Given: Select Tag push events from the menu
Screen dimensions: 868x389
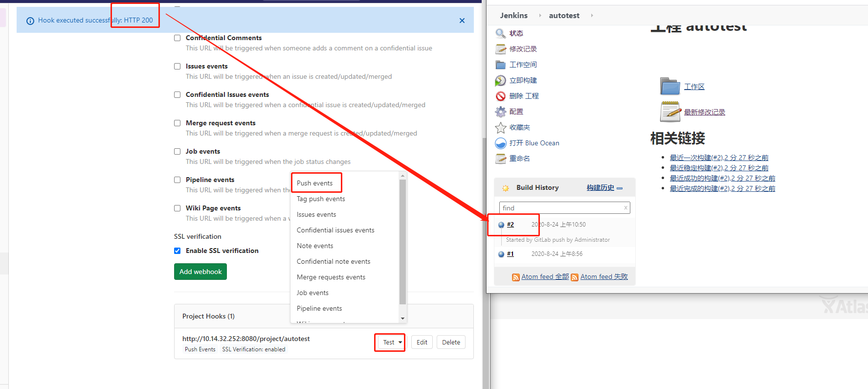Looking at the screenshot, I should pyautogui.click(x=321, y=199).
